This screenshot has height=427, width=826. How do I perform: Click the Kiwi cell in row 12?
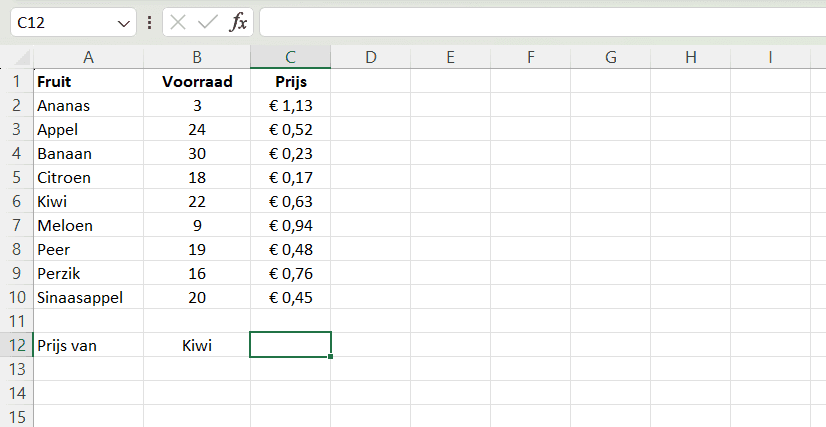pos(197,345)
